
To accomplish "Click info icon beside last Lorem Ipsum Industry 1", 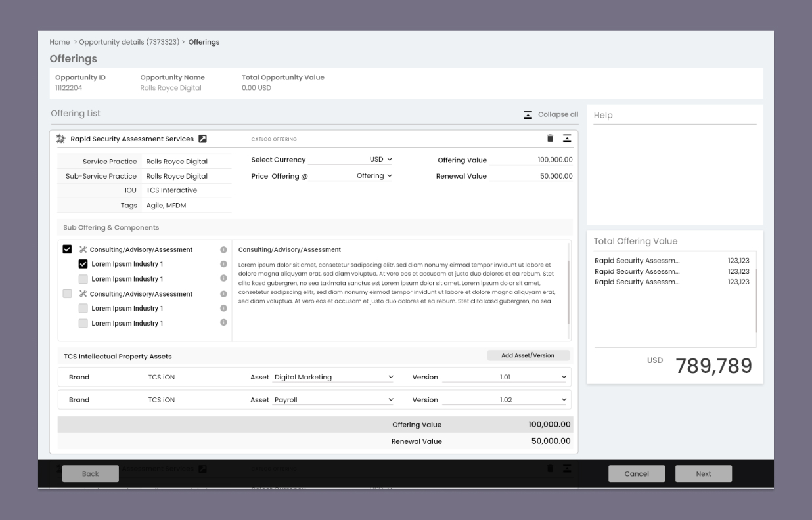I will tap(223, 322).
